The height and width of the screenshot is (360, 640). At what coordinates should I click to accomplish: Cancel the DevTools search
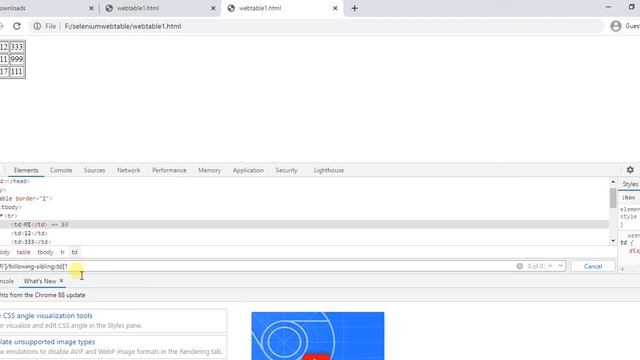593,267
